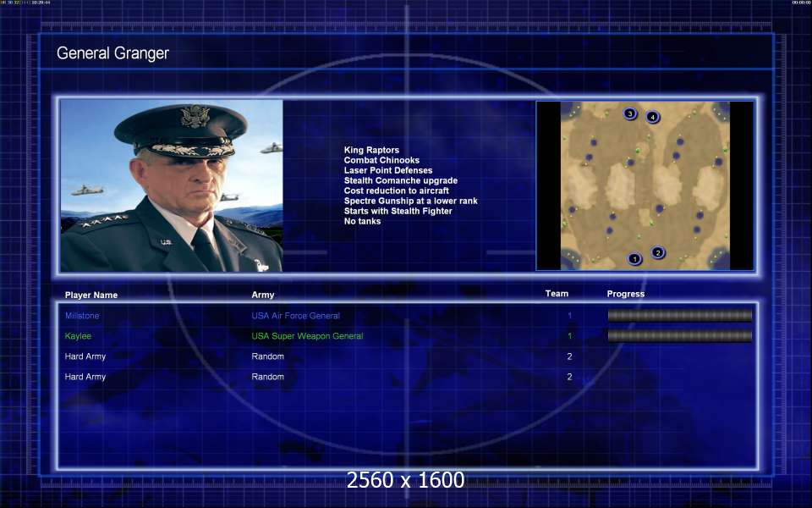Click start position 1 marker on map
This screenshot has width=812, height=508.
(x=634, y=258)
